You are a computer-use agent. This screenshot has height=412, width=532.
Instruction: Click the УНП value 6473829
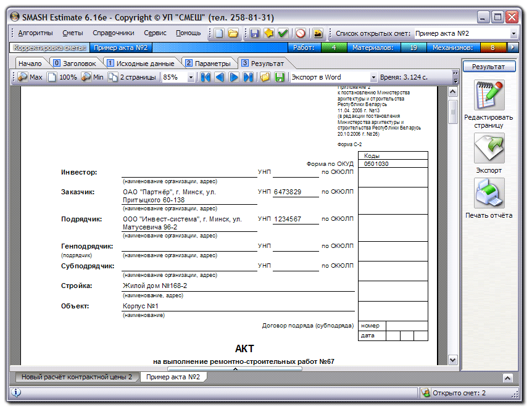coord(288,192)
